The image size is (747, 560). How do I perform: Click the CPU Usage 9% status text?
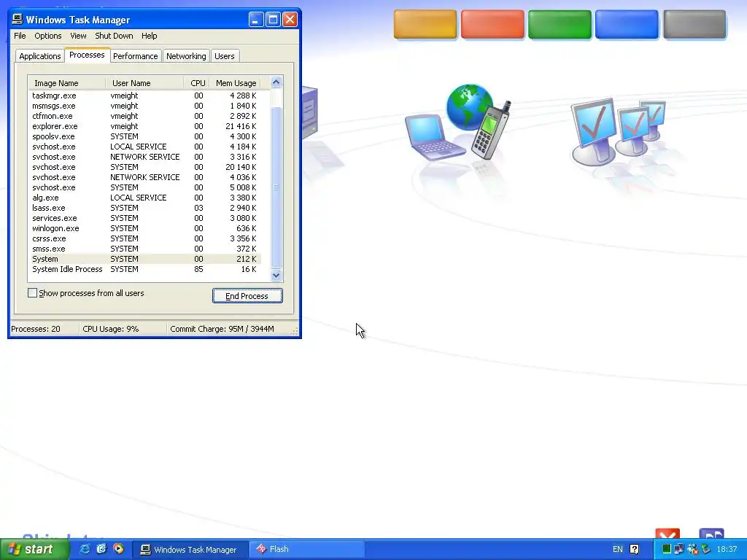(x=111, y=329)
